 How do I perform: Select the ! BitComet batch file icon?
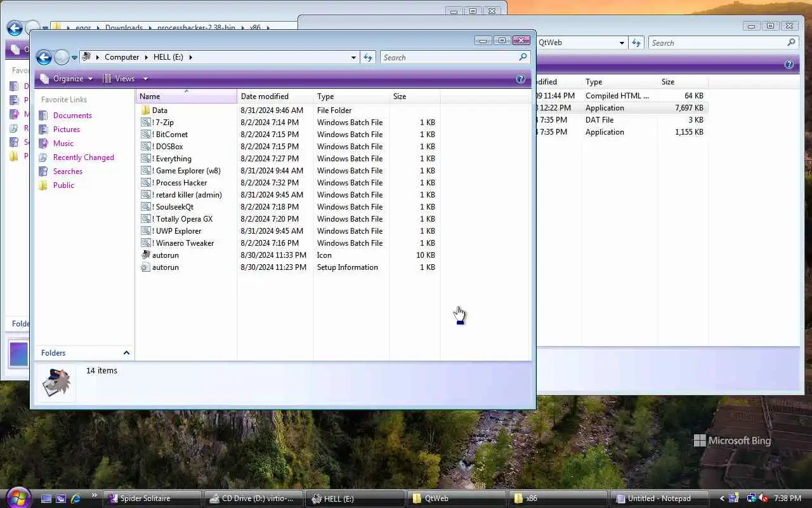click(146, 135)
